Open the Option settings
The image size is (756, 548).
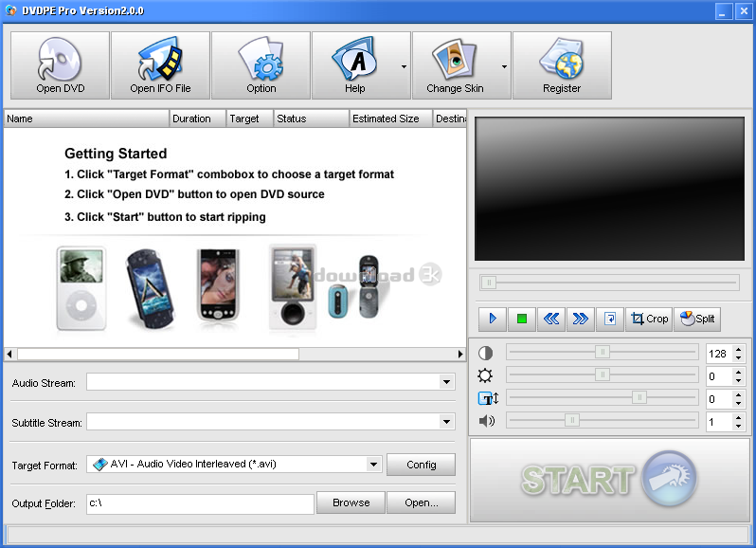point(261,65)
